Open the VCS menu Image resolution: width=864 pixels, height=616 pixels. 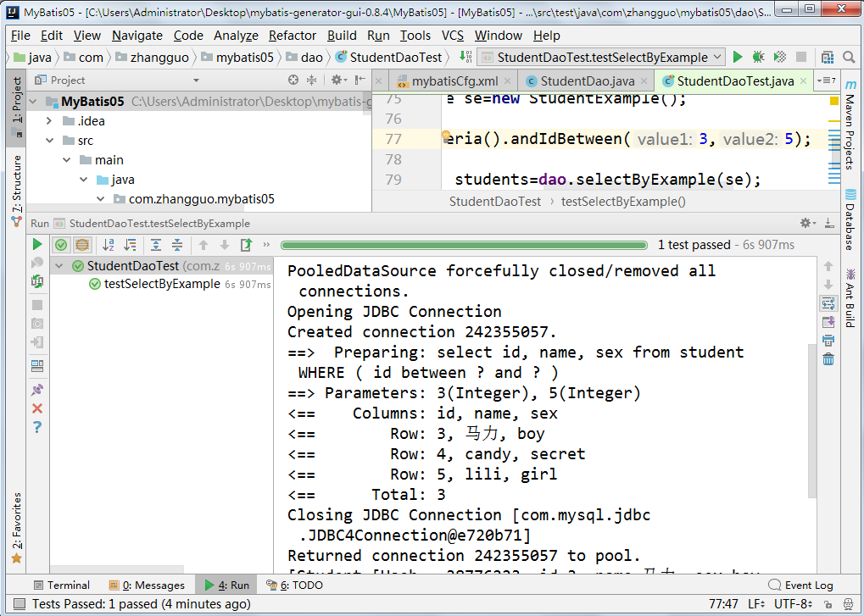pos(453,36)
